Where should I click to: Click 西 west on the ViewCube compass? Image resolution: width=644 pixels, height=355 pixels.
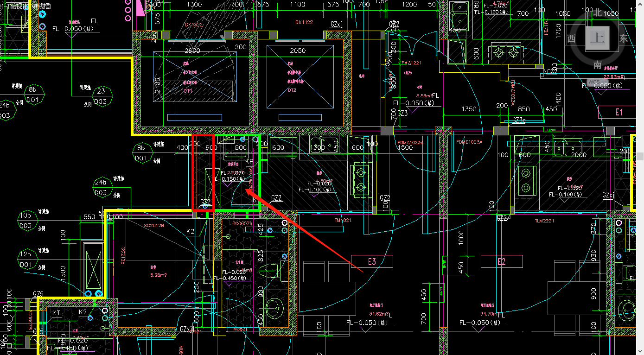pyautogui.click(x=571, y=38)
